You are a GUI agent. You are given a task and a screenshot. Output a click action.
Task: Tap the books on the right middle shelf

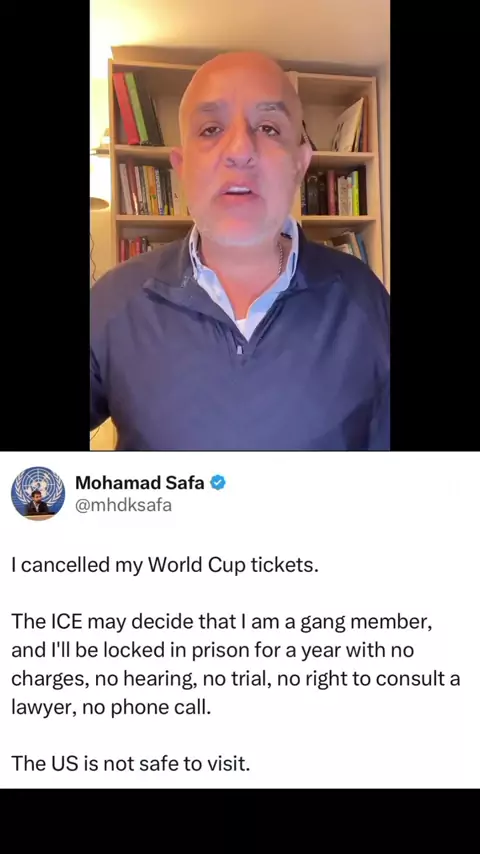pyautogui.click(x=333, y=192)
